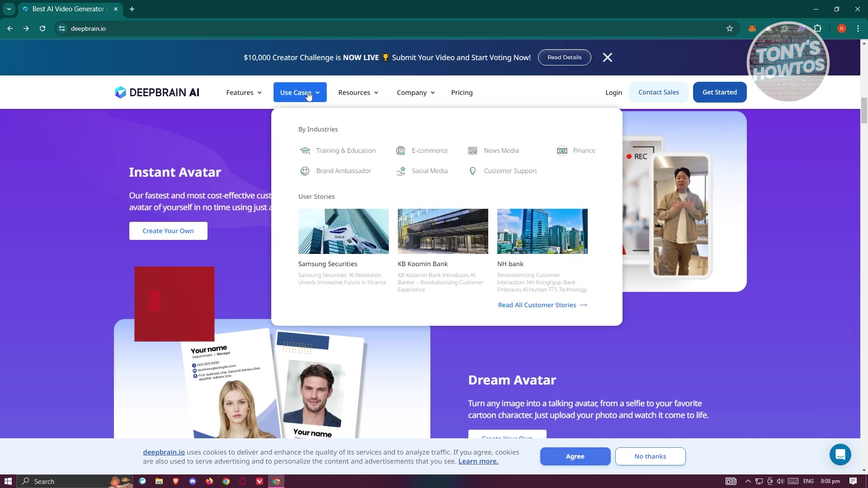868x488 pixels.
Task: Open a new browser tab
Action: pos(132,9)
